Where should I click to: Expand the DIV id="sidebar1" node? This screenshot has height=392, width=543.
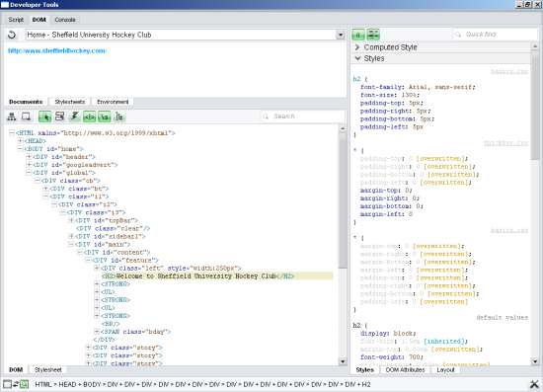[71, 236]
